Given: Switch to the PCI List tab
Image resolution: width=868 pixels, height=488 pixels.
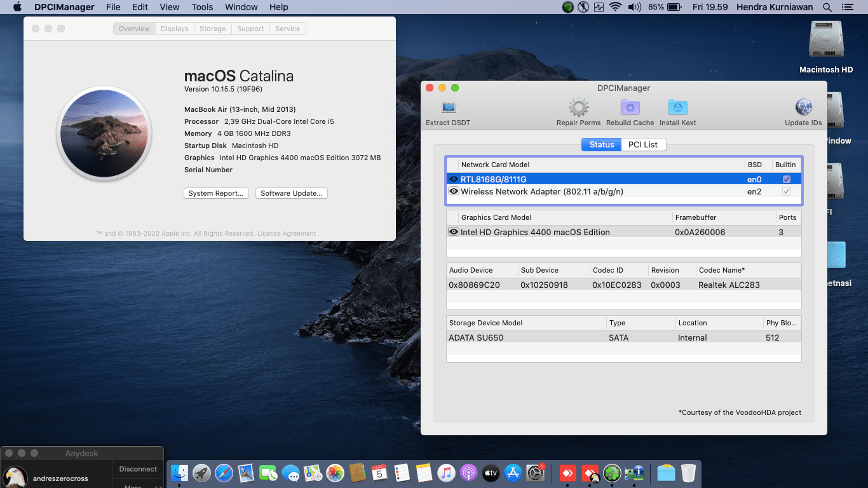Looking at the screenshot, I should [x=643, y=144].
